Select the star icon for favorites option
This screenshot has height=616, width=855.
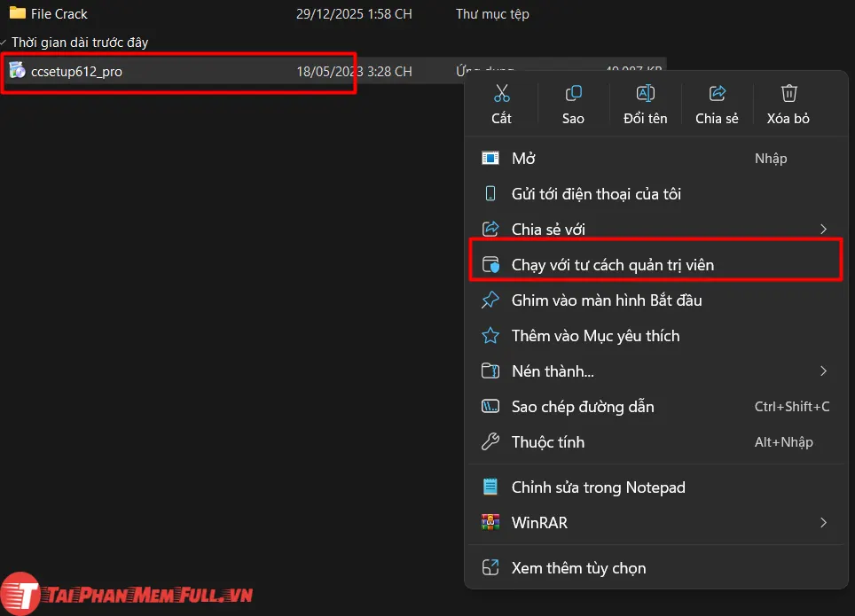pyautogui.click(x=490, y=336)
